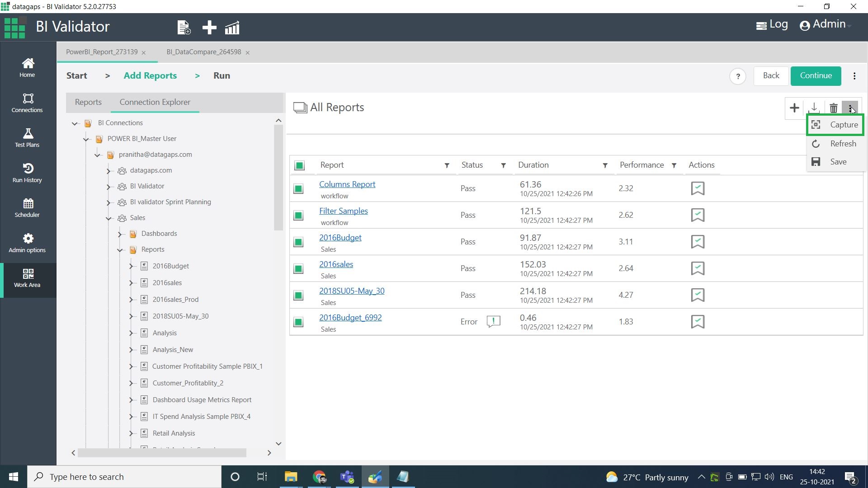Open the Run History sidebar item
This screenshot has width=868, height=488.
point(27,173)
